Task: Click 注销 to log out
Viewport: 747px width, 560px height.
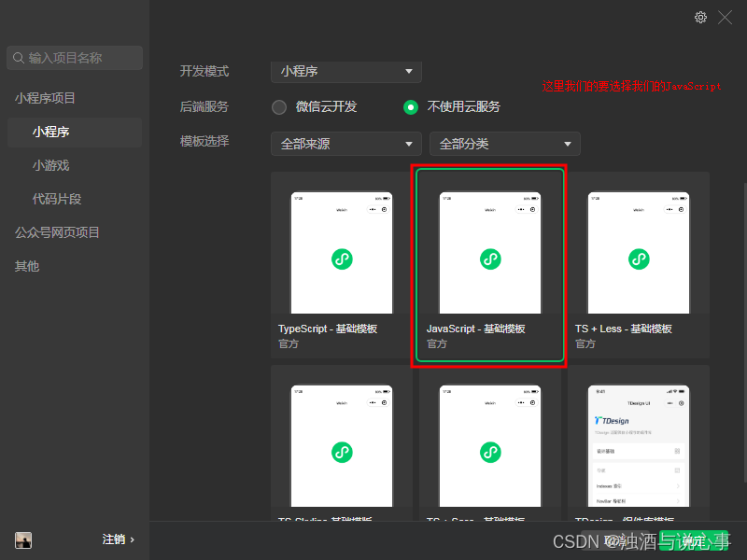Action: point(113,539)
